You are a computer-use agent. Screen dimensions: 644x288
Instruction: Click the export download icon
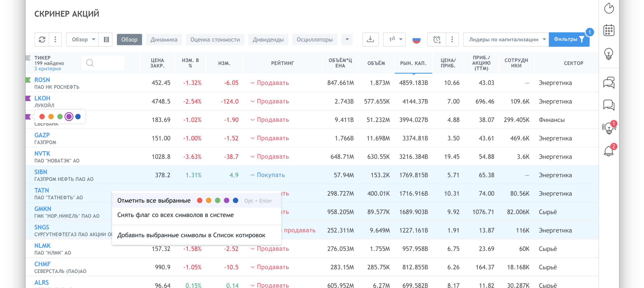370,40
